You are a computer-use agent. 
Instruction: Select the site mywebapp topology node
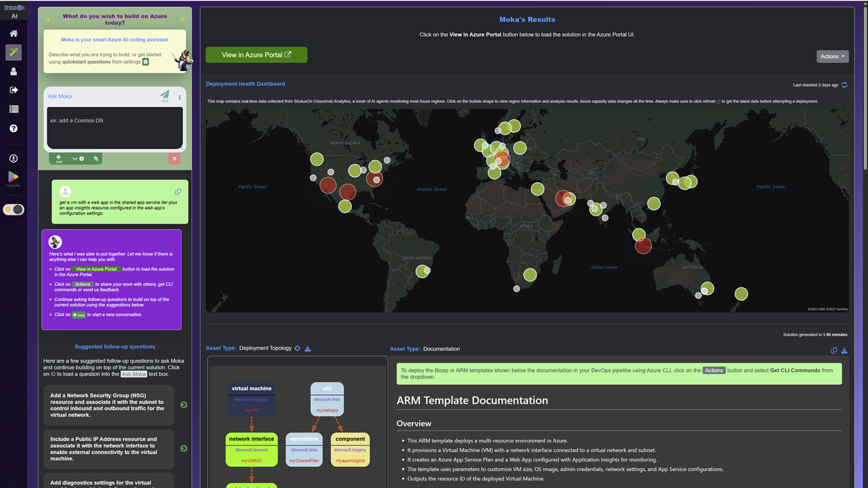pyautogui.click(x=327, y=399)
